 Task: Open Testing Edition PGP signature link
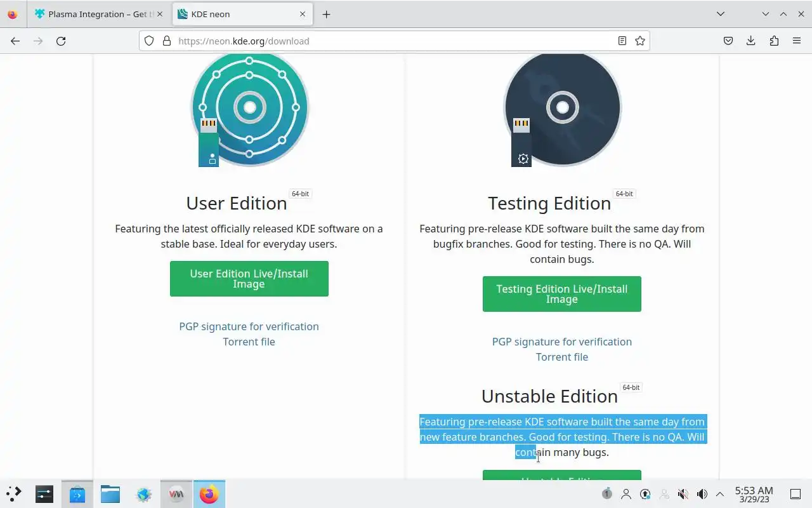pyautogui.click(x=561, y=342)
